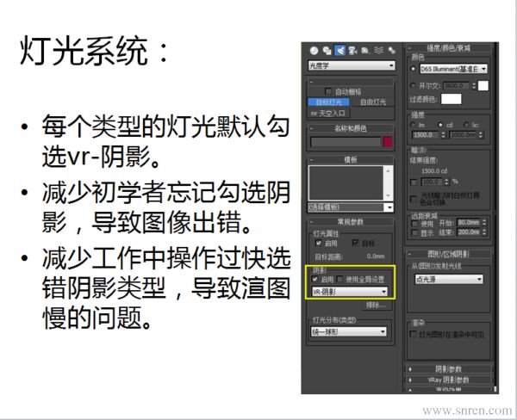Screen dimensions: 517x420
Task: Toggle 远距衰减 使用 checkbox
Action: pos(414,224)
